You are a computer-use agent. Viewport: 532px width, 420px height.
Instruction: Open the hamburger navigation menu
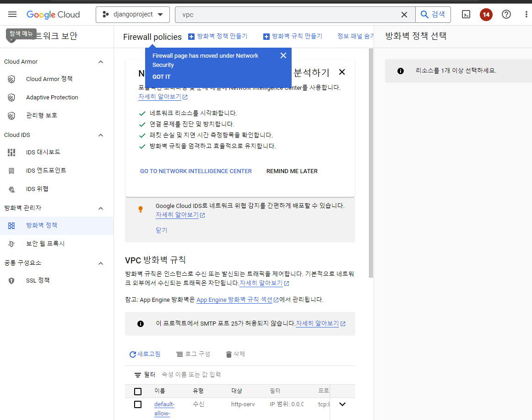click(12, 14)
